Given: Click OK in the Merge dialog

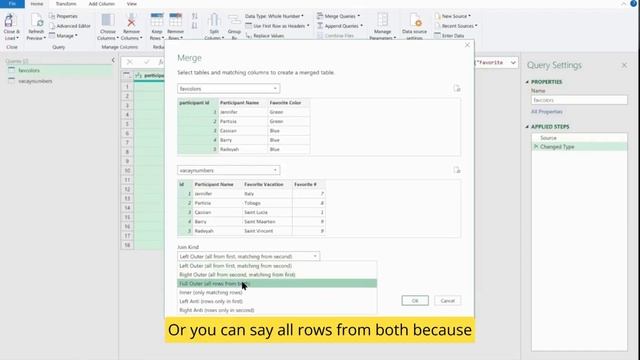Looking at the screenshot, I should click(415, 301).
